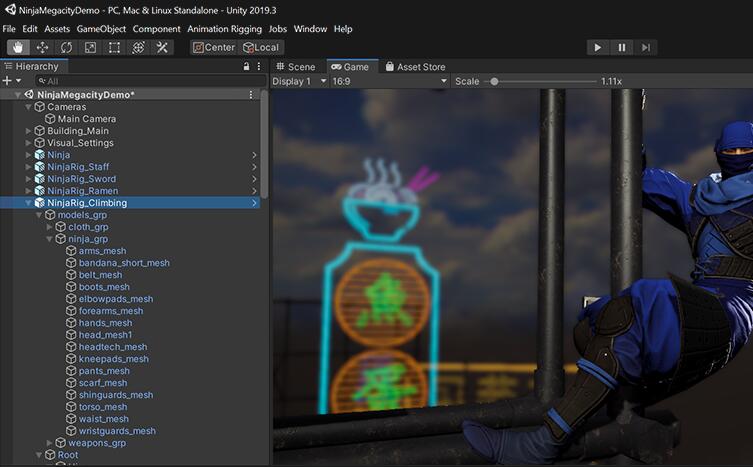Toggle handle rotation Local button

coord(261,47)
